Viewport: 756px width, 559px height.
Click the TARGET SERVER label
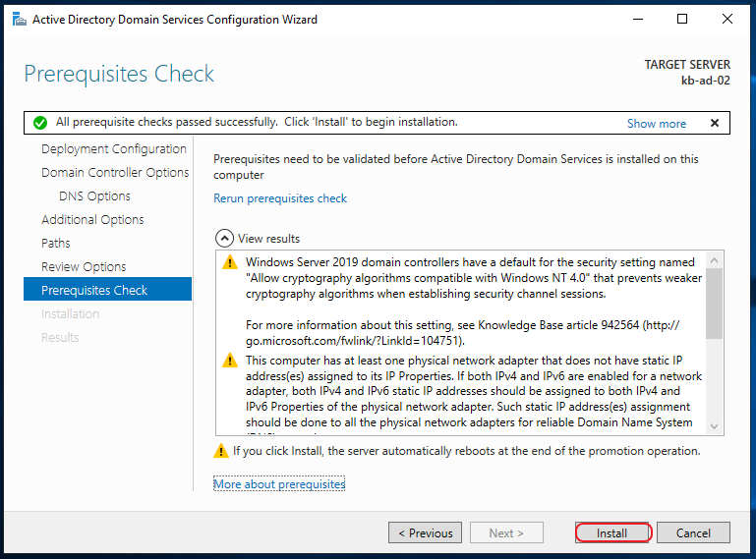pos(687,65)
